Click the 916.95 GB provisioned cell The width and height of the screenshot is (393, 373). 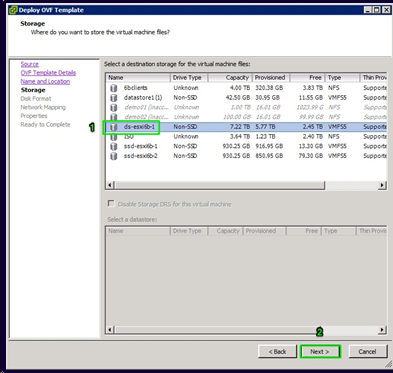[x=269, y=146]
